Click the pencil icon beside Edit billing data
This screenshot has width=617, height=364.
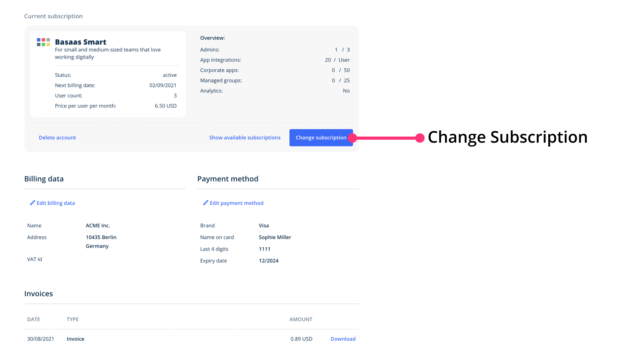[x=33, y=203]
